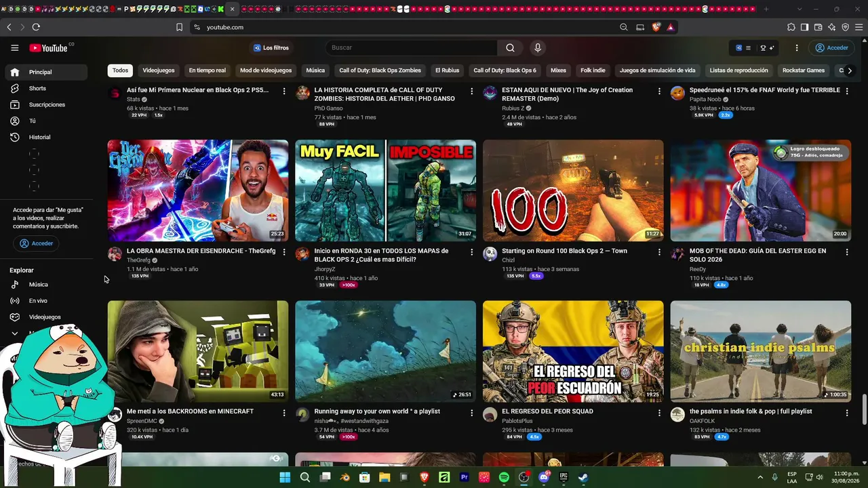Open Música under Explorar
The width and height of the screenshot is (868, 488).
click(x=46, y=285)
